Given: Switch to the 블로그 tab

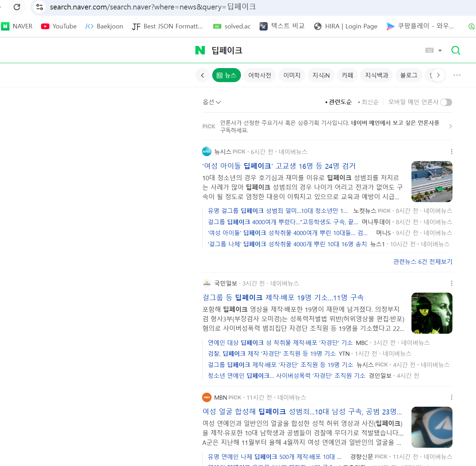Looking at the screenshot, I should tap(409, 75).
